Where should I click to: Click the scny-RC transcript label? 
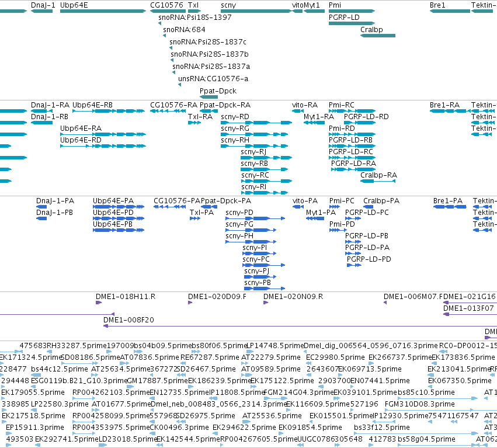coord(255,175)
